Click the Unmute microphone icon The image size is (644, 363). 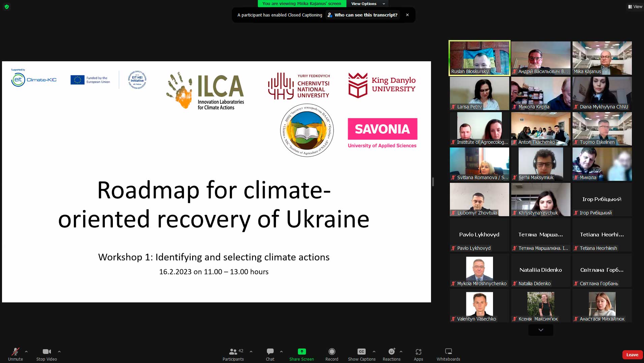pos(16,352)
